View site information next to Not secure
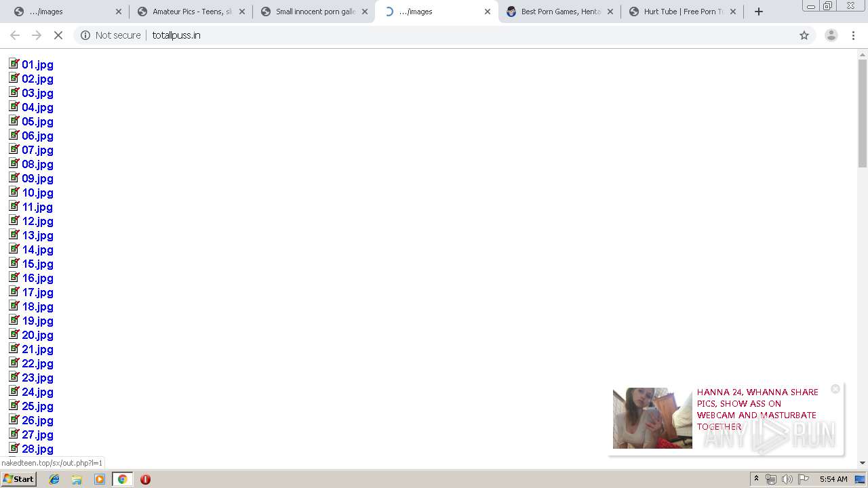The width and height of the screenshot is (868, 488). coord(85,35)
